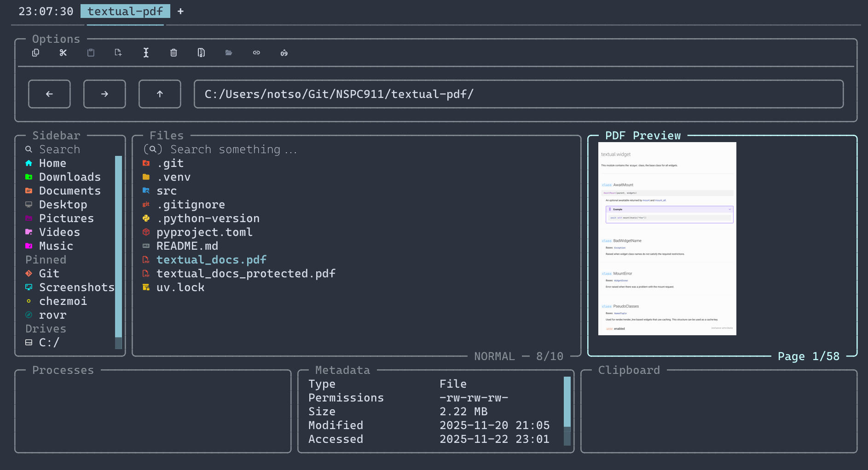The width and height of the screenshot is (868, 470).
Task: Open a new tab with plus button
Action: (x=180, y=11)
